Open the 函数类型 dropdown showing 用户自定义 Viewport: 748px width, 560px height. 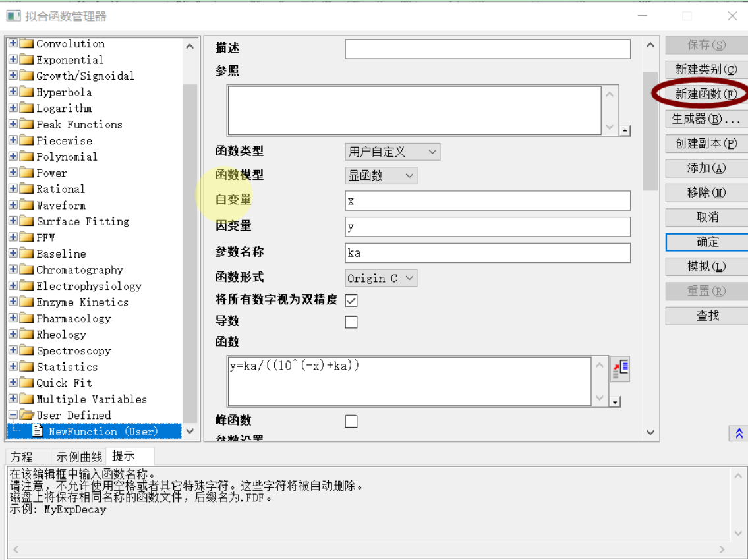click(x=392, y=152)
